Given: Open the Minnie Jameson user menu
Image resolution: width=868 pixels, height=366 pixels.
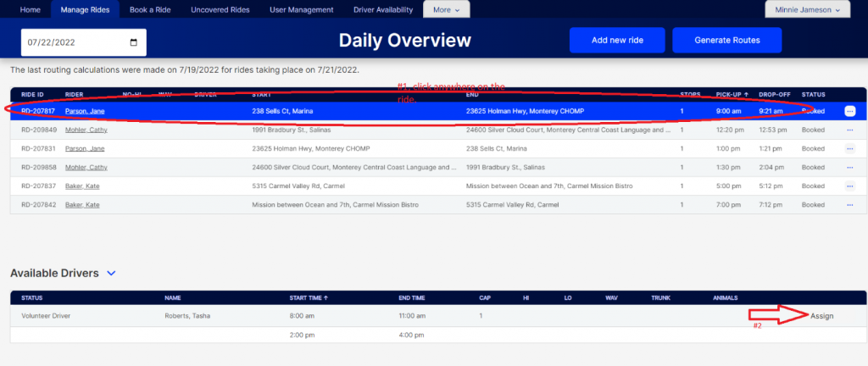Looking at the screenshot, I should pyautogui.click(x=807, y=10).
